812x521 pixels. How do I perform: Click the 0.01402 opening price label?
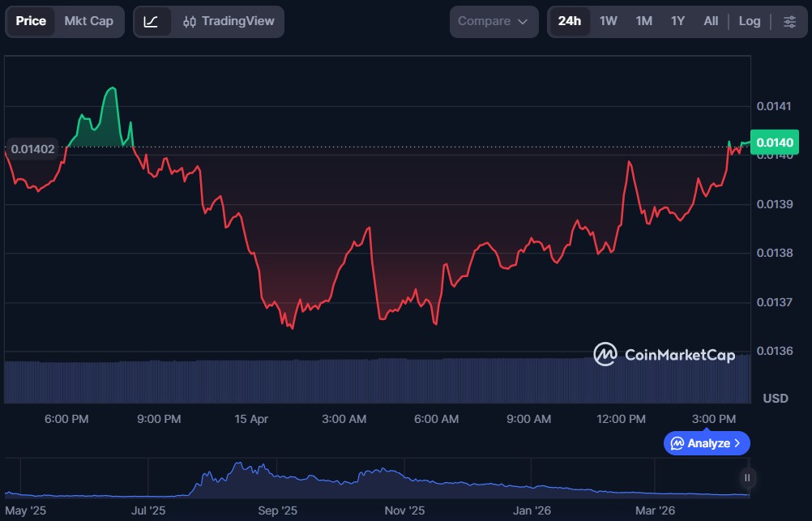[33, 149]
